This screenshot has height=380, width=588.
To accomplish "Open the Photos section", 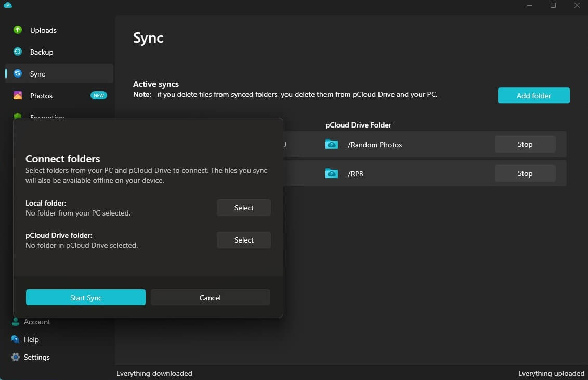I will [42, 96].
